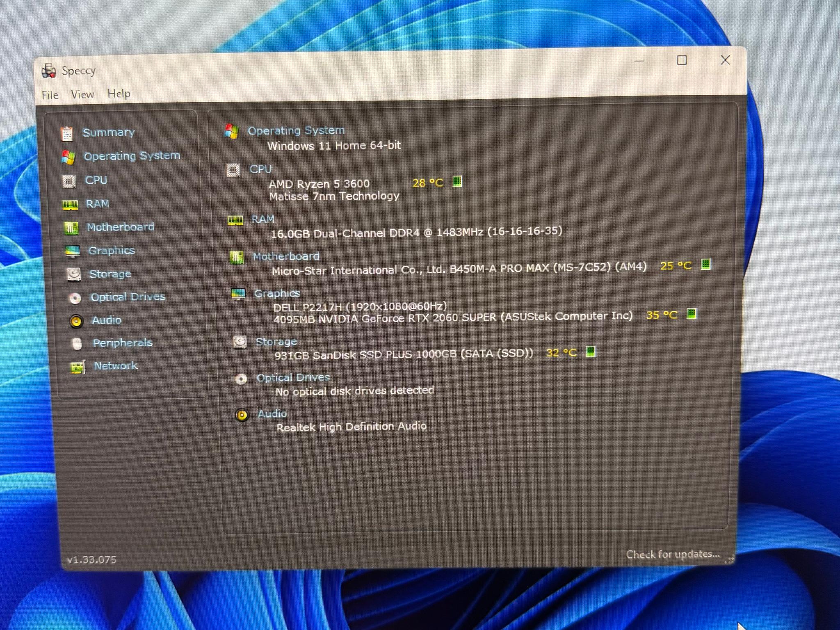Click the Speccy app icon in title bar
840x630 pixels.
pos(48,71)
